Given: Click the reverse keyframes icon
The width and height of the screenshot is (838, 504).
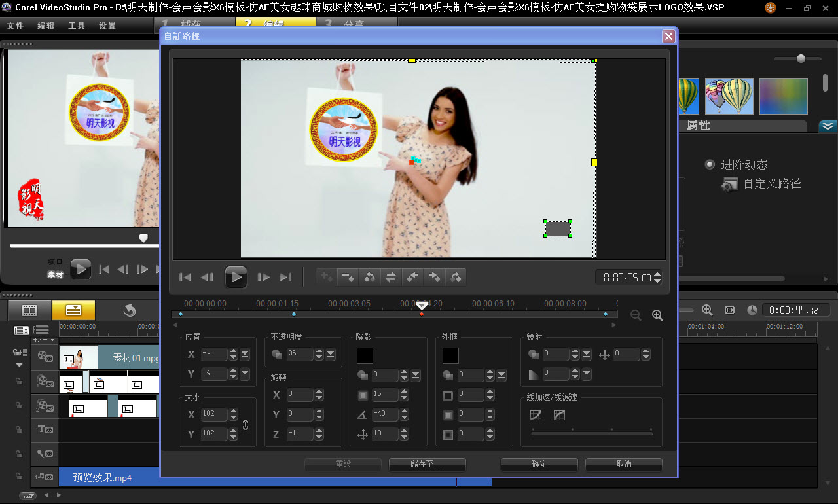Looking at the screenshot, I should (369, 277).
